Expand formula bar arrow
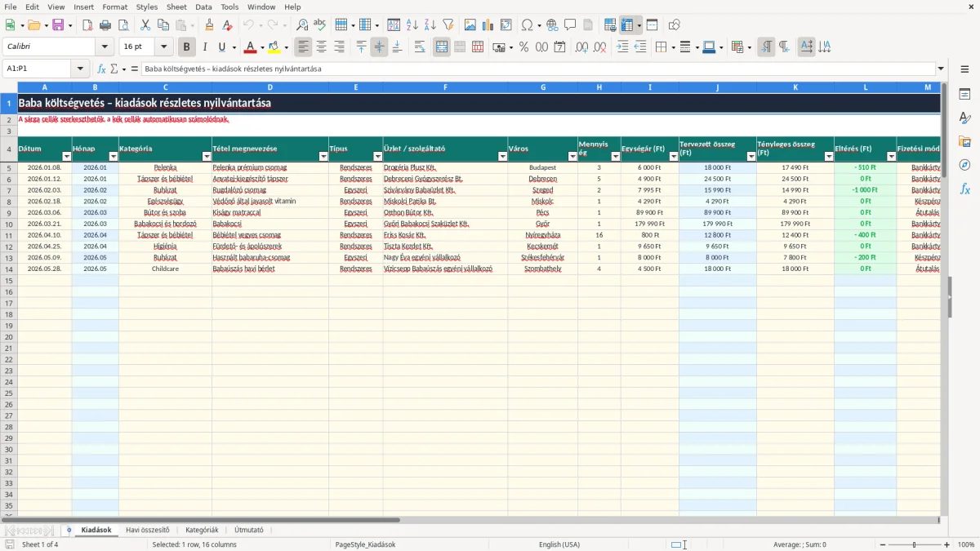 (941, 69)
